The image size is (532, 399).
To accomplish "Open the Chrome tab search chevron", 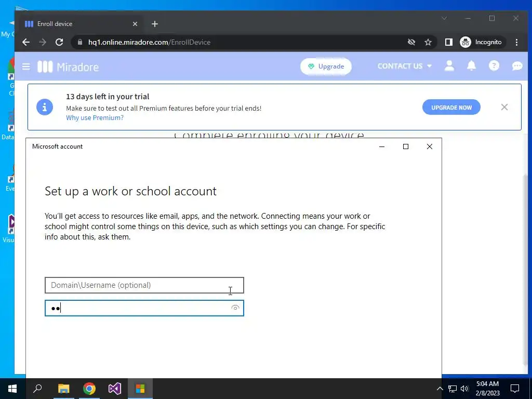I will click(444, 18).
